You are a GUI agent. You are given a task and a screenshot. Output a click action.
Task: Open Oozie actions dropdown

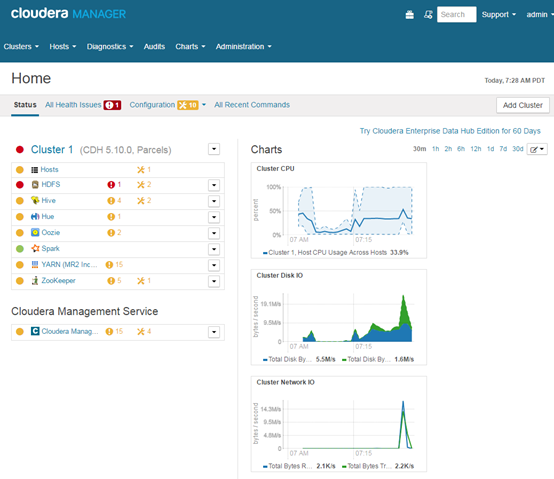214,233
